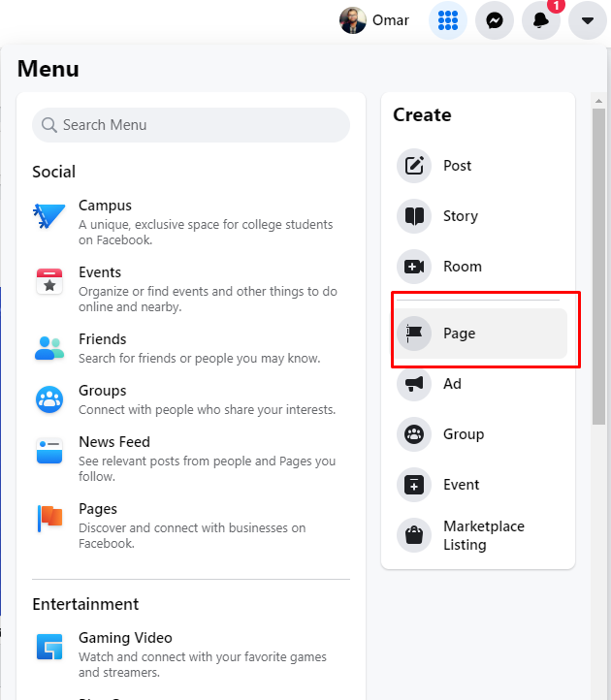This screenshot has width=611, height=700.
Task: Open the Friends icon
Action: [49, 348]
